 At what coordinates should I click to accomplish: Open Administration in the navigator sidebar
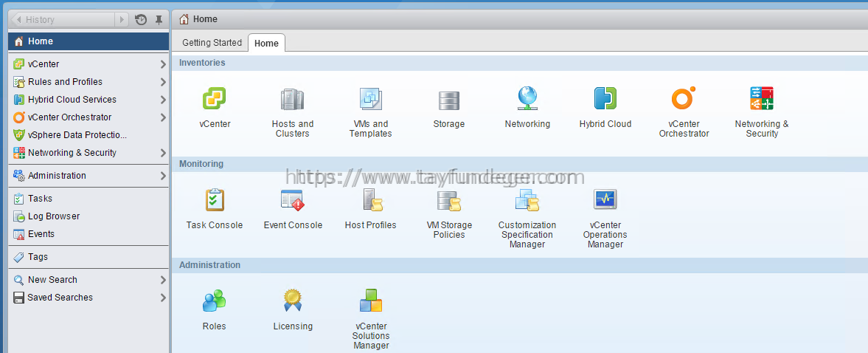(x=88, y=176)
